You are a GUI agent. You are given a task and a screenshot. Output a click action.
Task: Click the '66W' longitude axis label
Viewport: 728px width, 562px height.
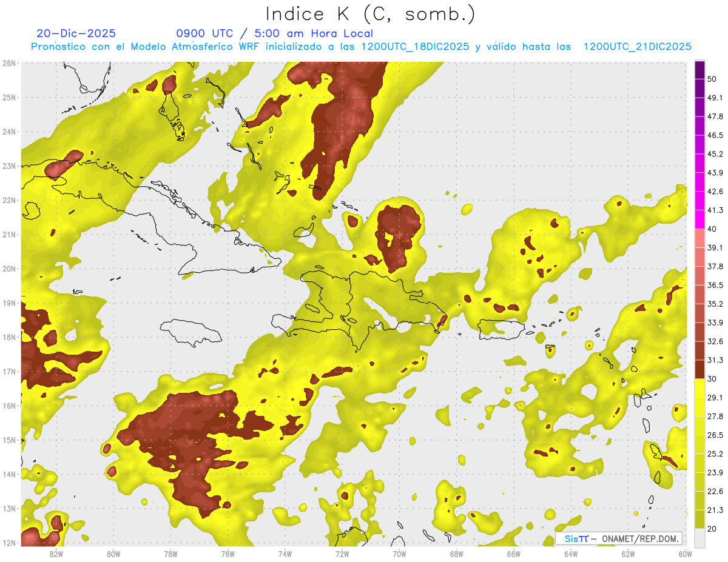[513, 554]
